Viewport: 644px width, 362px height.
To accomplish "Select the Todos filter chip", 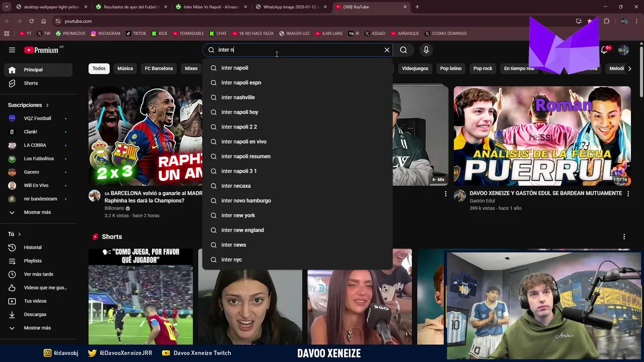I will pos(99,68).
